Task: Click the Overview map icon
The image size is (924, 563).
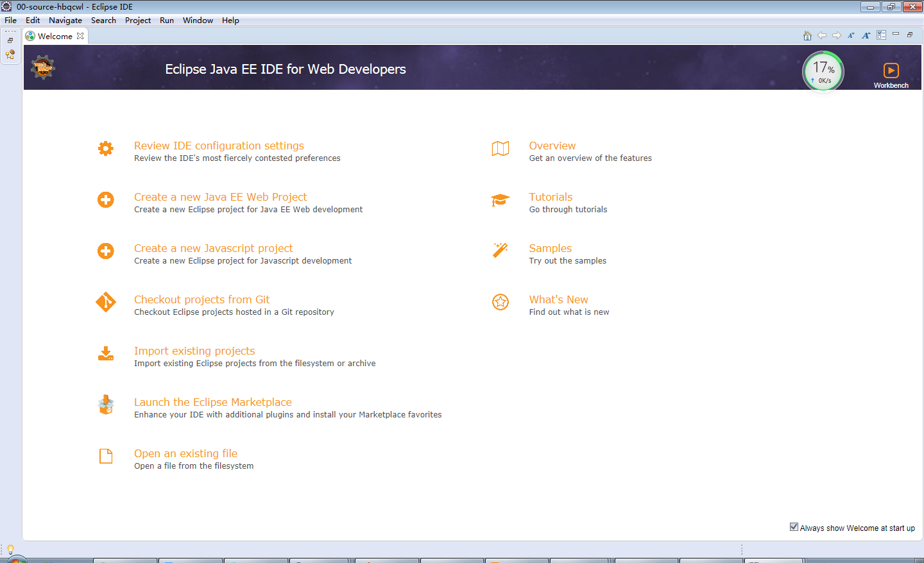Action: 501,149
